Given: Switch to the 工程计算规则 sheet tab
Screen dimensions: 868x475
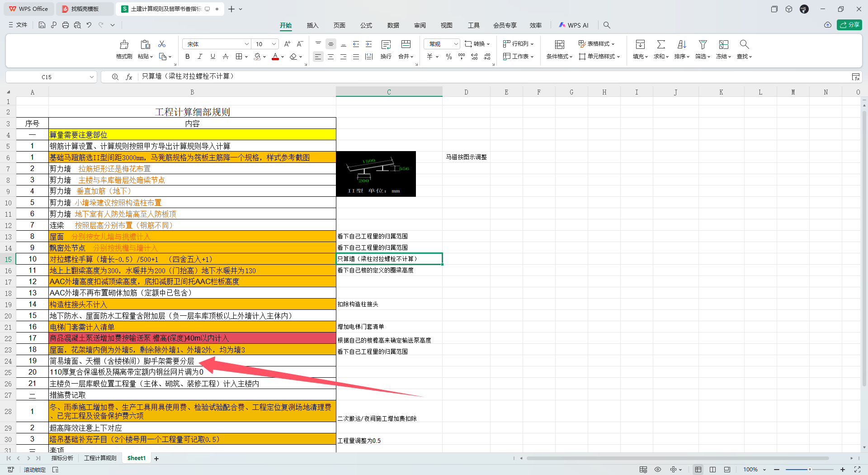Looking at the screenshot, I should [x=100, y=458].
